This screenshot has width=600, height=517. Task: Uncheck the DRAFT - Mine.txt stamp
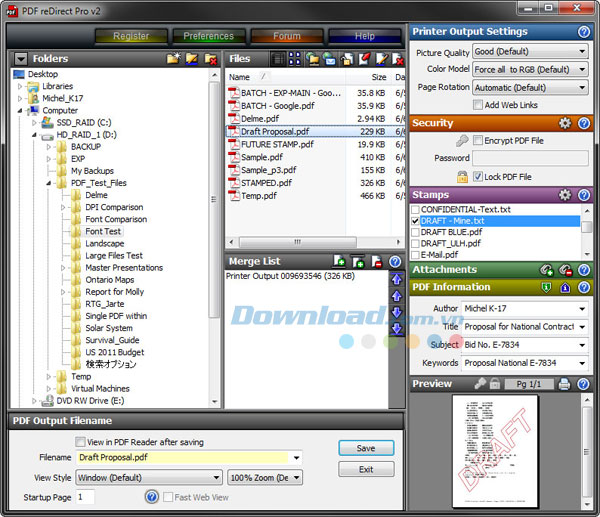point(415,221)
